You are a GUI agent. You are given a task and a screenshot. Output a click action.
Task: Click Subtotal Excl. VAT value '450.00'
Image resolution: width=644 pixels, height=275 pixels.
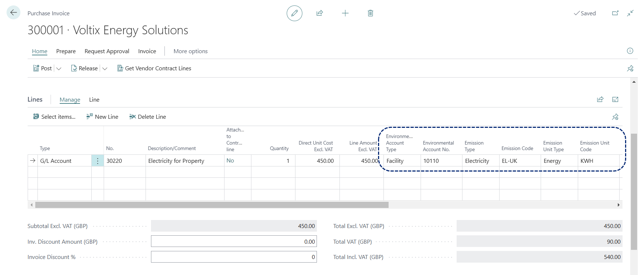[x=234, y=226]
